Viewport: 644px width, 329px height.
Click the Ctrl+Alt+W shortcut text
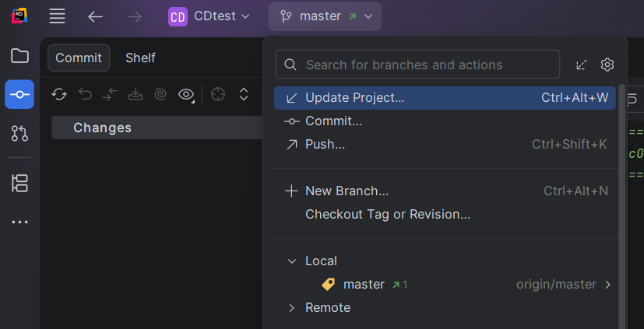pos(575,98)
